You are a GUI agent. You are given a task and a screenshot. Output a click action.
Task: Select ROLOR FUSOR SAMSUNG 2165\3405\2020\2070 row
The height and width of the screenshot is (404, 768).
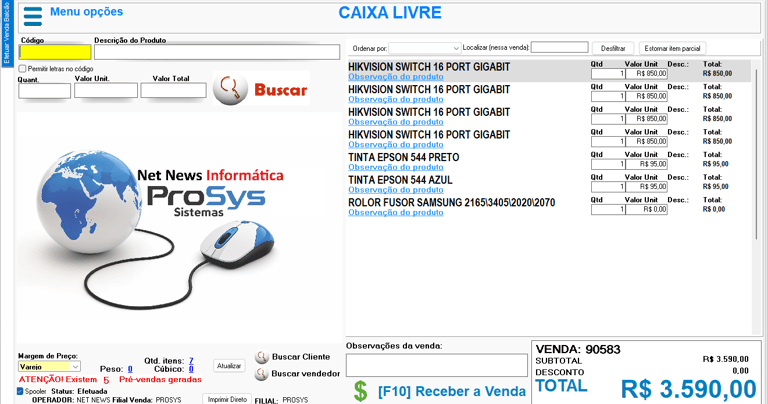click(549, 207)
